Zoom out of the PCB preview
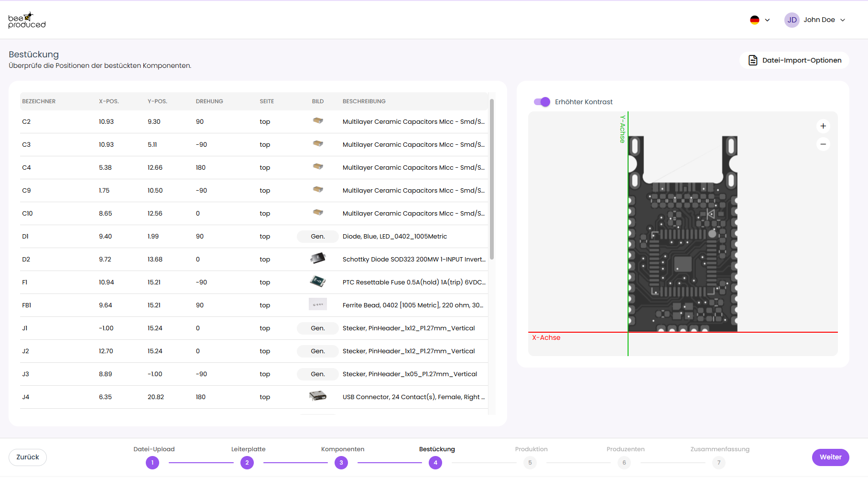The width and height of the screenshot is (868, 478). 823,144
